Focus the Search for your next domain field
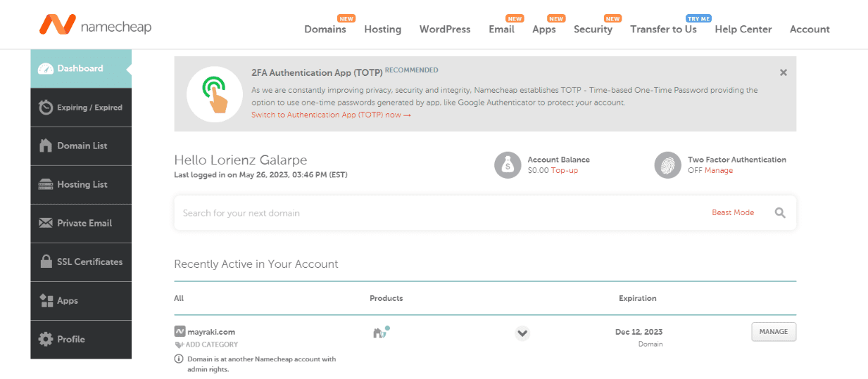The height and width of the screenshot is (379, 868). coord(440,213)
